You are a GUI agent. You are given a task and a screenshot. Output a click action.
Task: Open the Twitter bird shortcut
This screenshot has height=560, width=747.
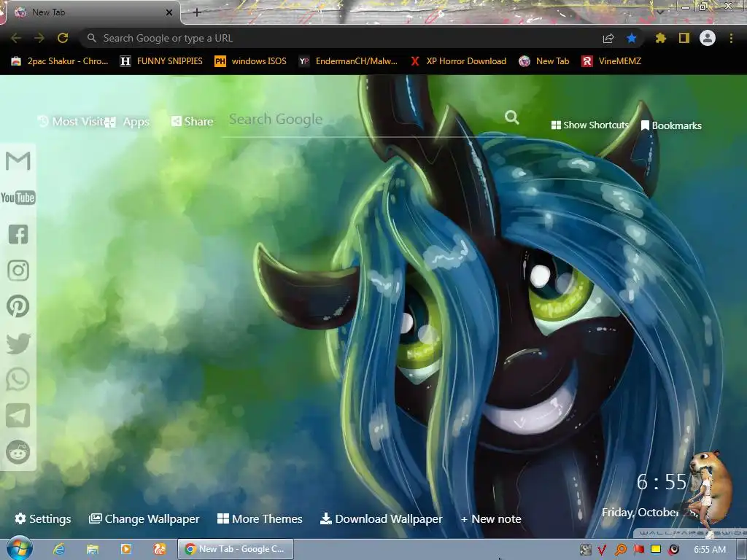(18, 343)
